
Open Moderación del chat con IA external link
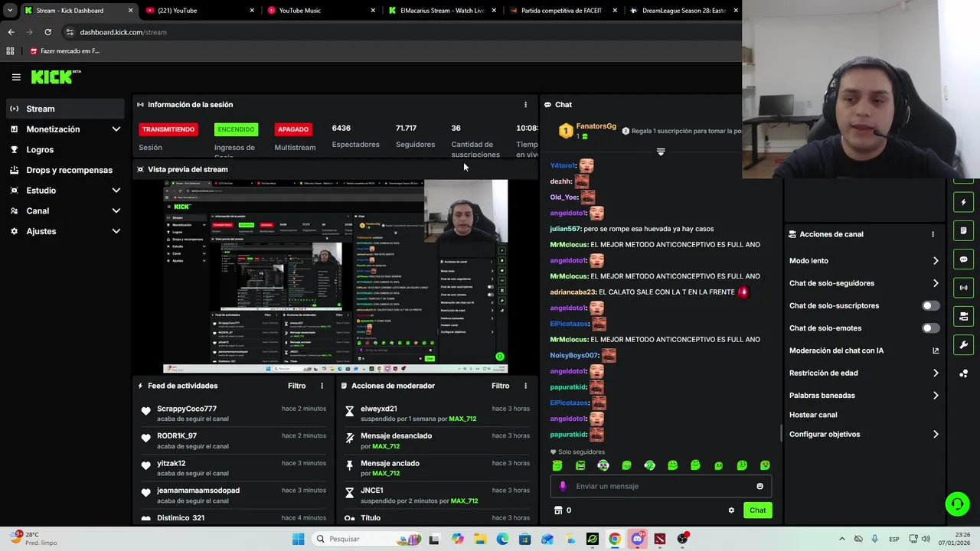(x=936, y=350)
